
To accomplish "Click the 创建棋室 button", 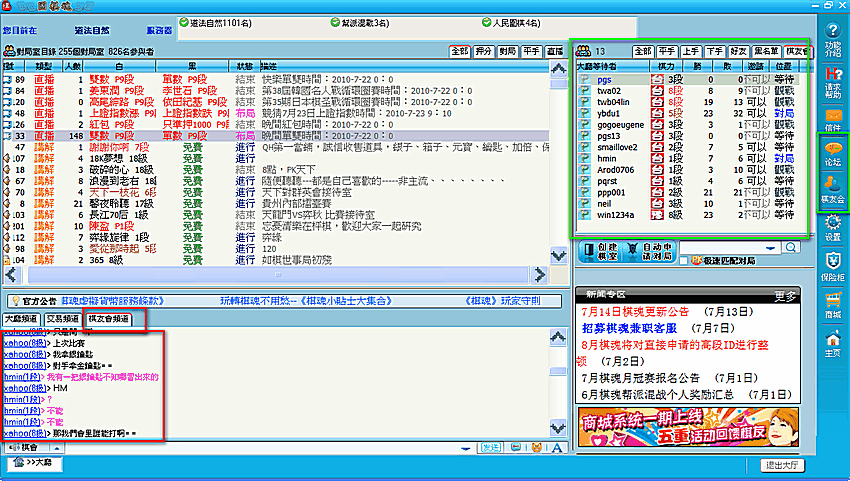I will pyautogui.click(x=601, y=250).
